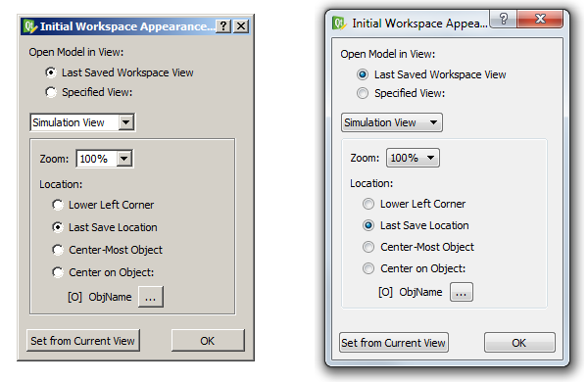588x382 pixels.
Task: Close the left classic-style dialog
Action: [x=241, y=26]
